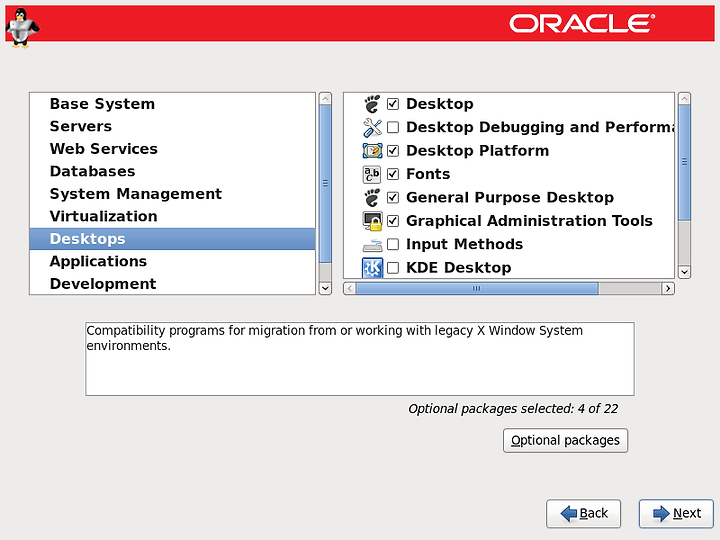This screenshot has width=720, height=540.
Task: Select the 'KDE Desktop' row label
Action: coord(458,268)
